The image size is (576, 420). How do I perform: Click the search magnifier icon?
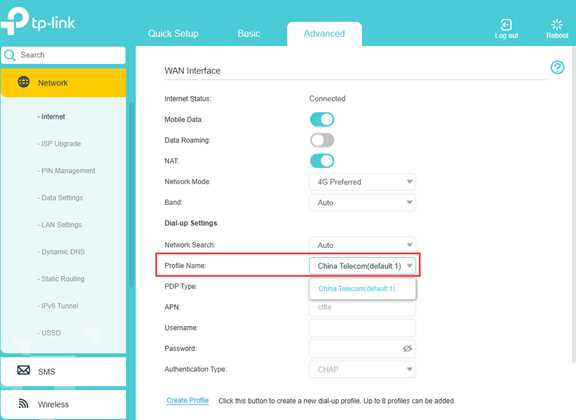pyautogui.click(x=10, y=55)
